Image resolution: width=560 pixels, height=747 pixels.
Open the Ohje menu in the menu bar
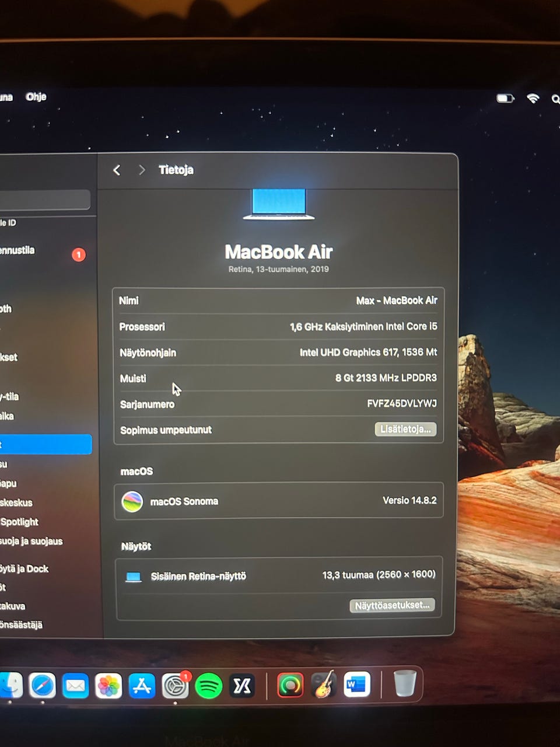coord(36,97)
